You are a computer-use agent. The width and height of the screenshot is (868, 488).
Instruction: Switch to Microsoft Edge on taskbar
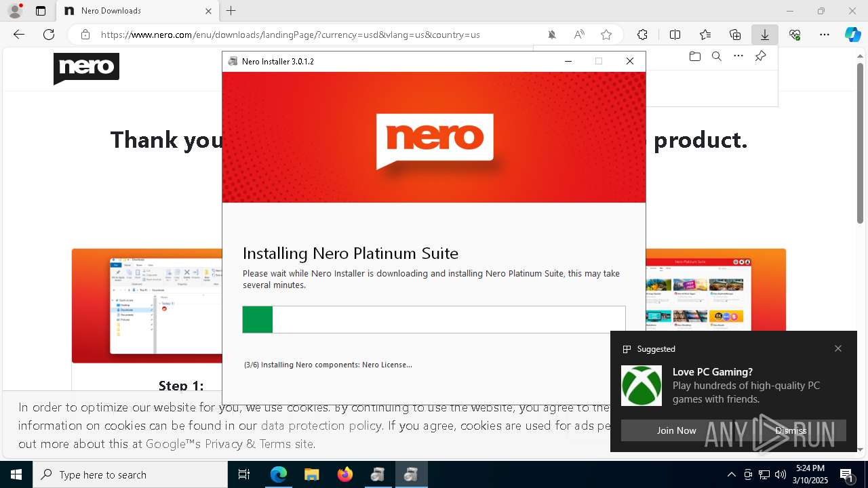click(279, 474)
